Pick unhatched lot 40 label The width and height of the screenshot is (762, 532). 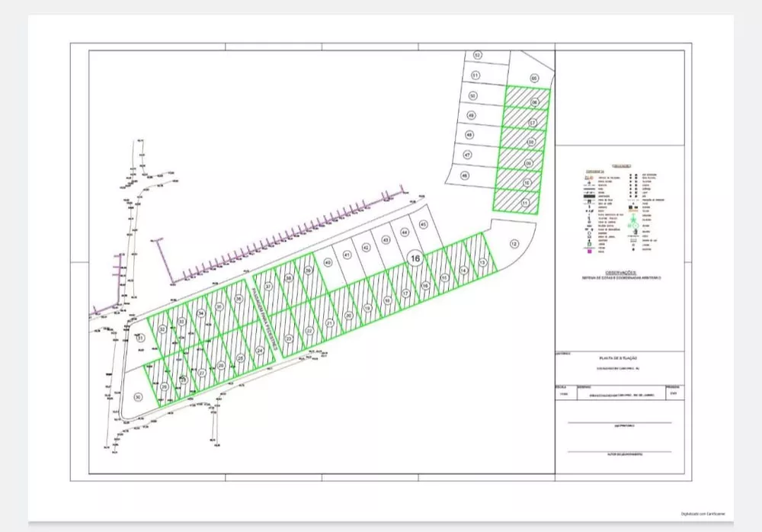point(328,263)
